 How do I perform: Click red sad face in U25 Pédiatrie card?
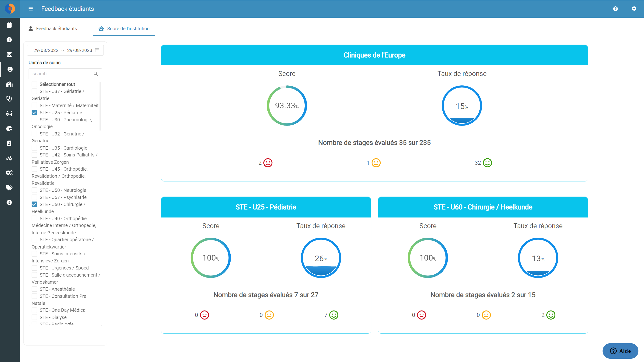[204, 315]
